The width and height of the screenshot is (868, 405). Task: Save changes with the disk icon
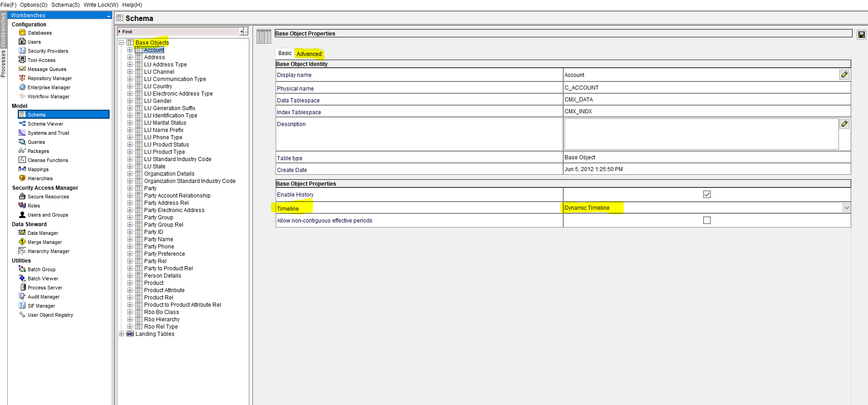(x=862, y=35)
